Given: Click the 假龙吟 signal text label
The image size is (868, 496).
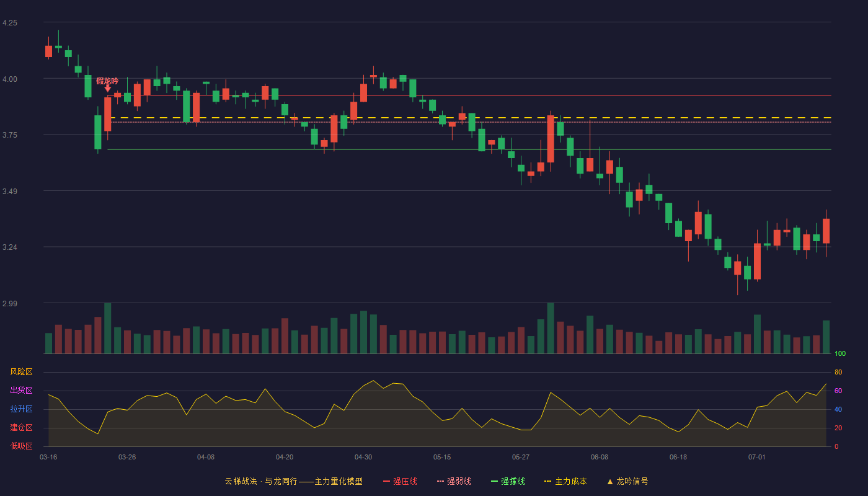Looking at the screenshot, I should [107, 81].
